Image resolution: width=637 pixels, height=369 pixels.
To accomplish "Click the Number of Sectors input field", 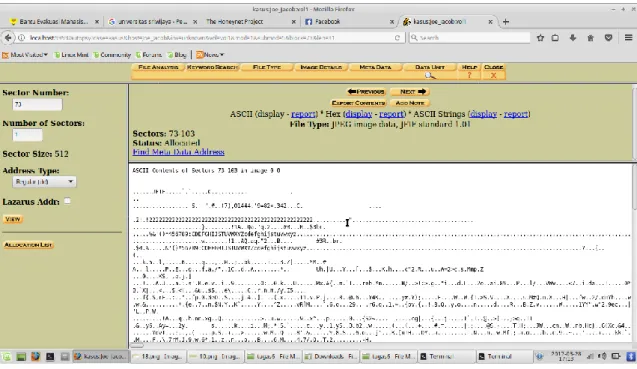I will [x=27, y=135].
